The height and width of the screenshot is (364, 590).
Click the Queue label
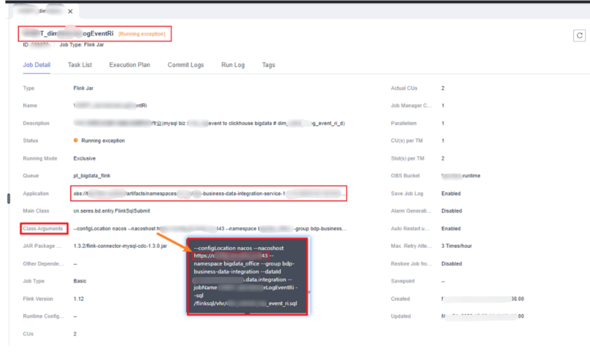(31, 176)
